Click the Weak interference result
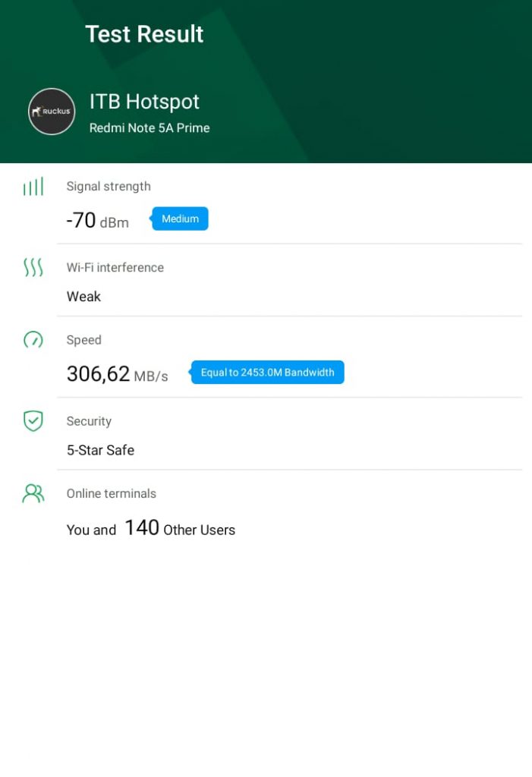The height and width of the screenshot is (777, 532). 83,297
